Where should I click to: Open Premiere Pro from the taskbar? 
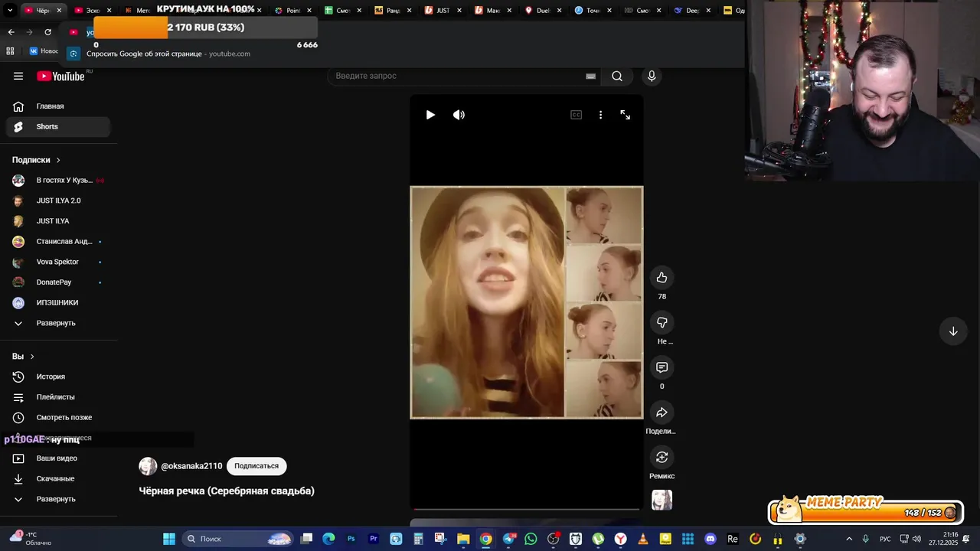click(x=374, y=539)
